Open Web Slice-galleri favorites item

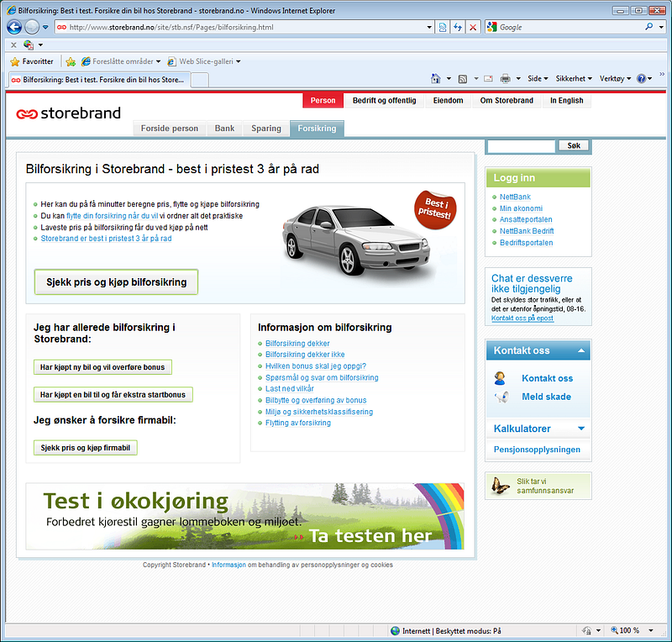coord(204,61)
